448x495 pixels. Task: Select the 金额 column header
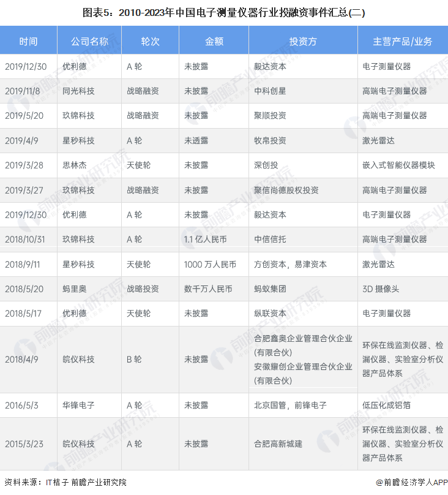tap(214, 42)
